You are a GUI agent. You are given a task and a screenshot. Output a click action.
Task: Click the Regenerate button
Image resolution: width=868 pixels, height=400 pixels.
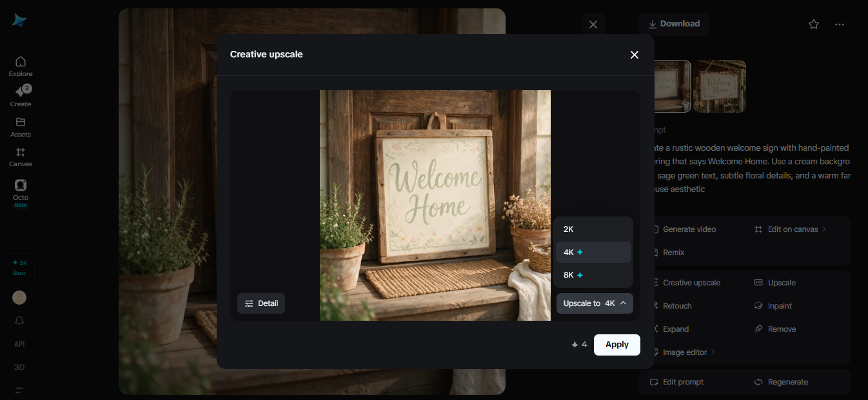782,382
